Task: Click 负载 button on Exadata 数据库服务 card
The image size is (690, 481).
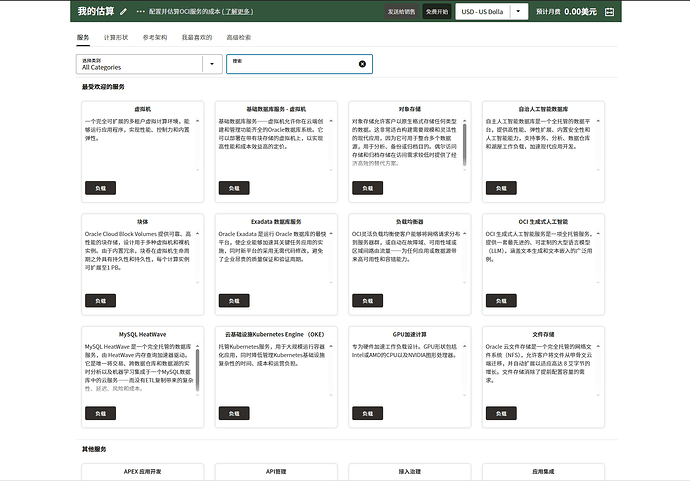Action: (234, 301)
